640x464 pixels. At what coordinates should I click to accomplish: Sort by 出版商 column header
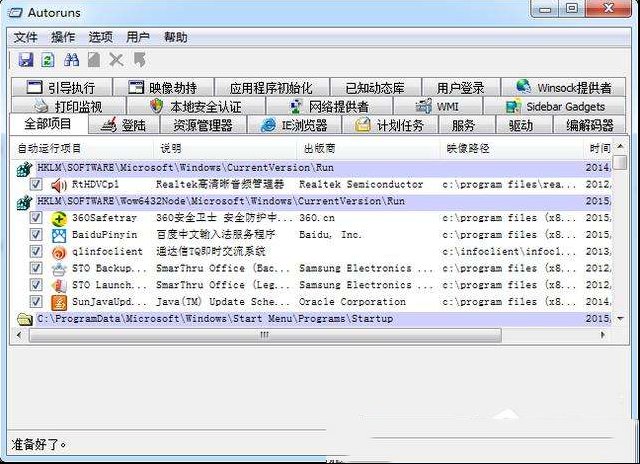coord(369,149)
